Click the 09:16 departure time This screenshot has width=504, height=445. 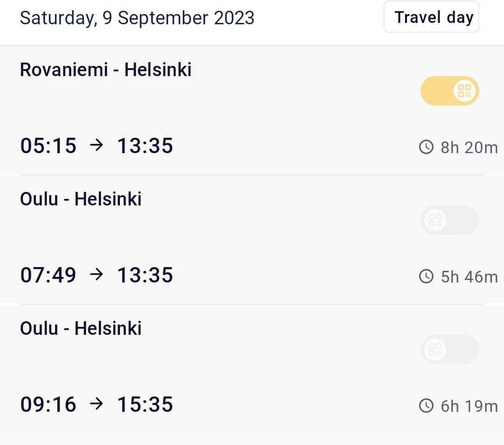coord(48,404)
